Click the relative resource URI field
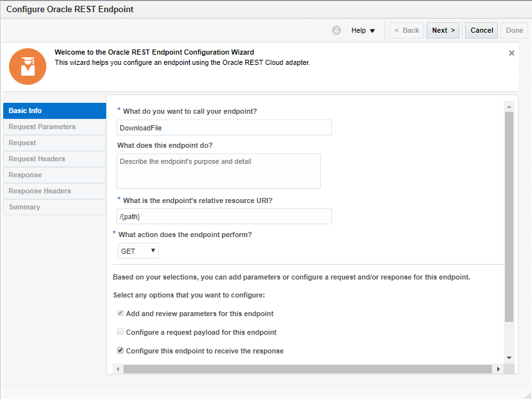Viewport: 532px width, 399px height. [224, 217]
